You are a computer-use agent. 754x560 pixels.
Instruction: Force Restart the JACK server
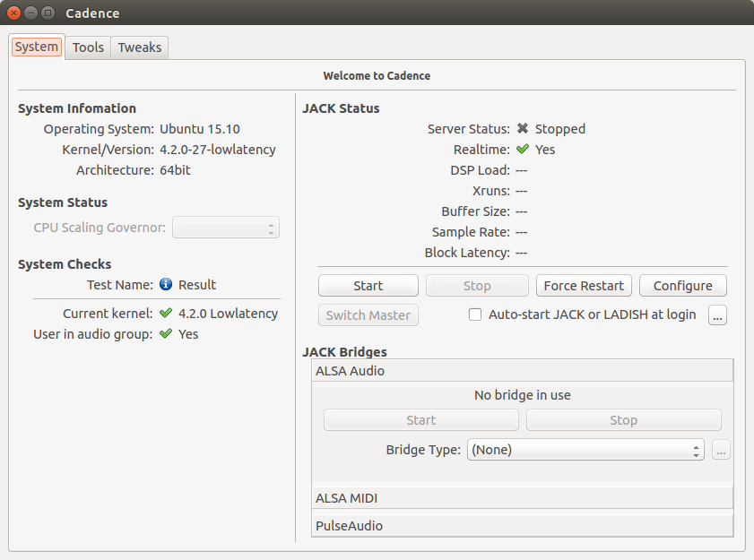click(584, 286)
